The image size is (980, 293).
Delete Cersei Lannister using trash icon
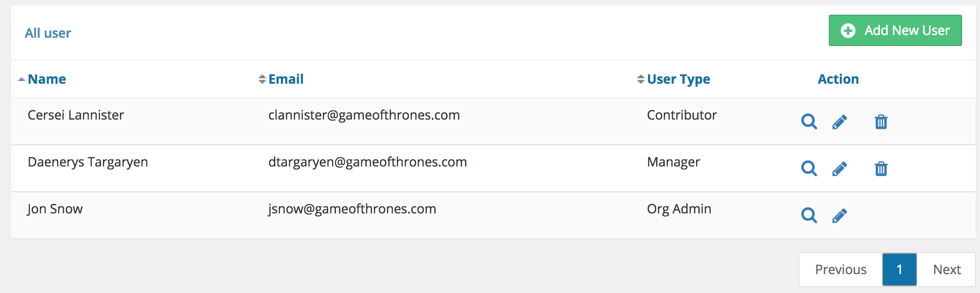[881, 122]
